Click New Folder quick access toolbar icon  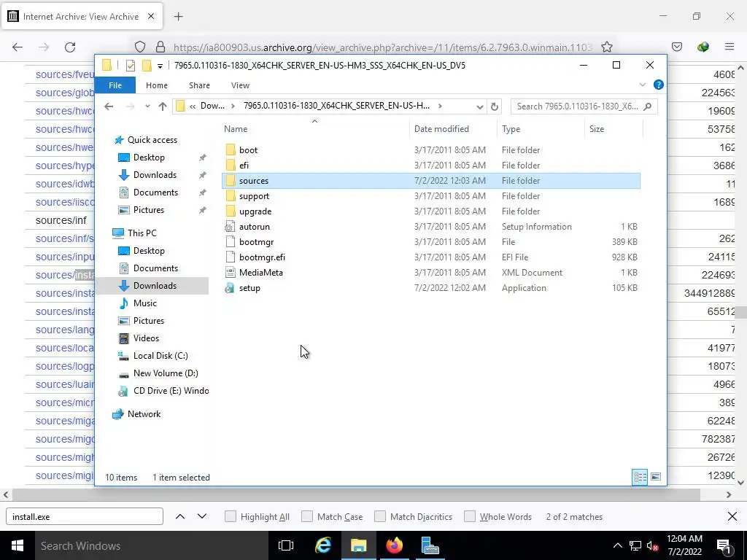(x=147, y=66)
